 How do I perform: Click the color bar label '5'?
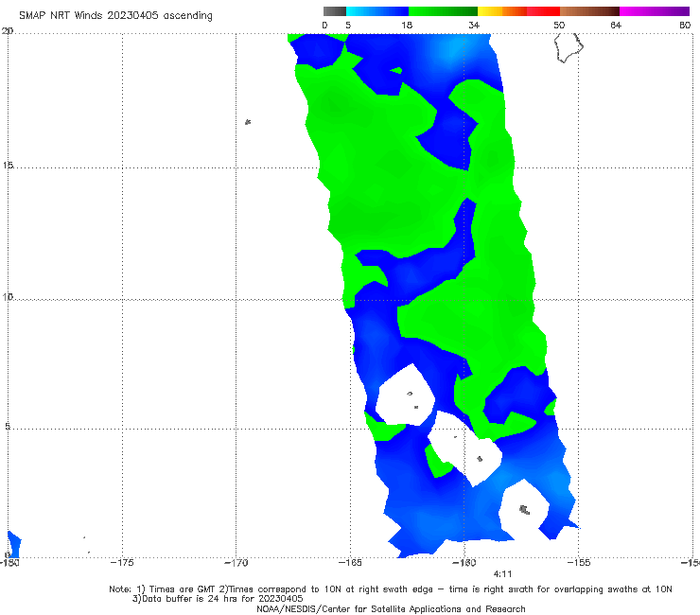(348, 25)
